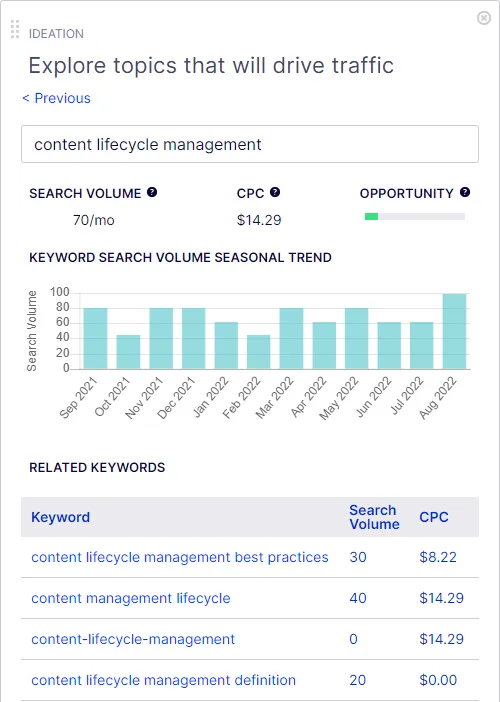Viewport: 500px width, 702px height.
Task: Open content lifecycle management definition keyword
Action: pos(163,680)
